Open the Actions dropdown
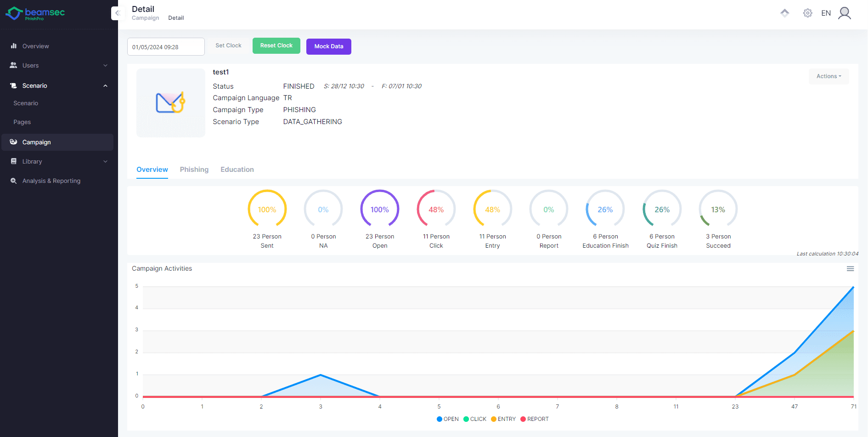 click(829, 76)
